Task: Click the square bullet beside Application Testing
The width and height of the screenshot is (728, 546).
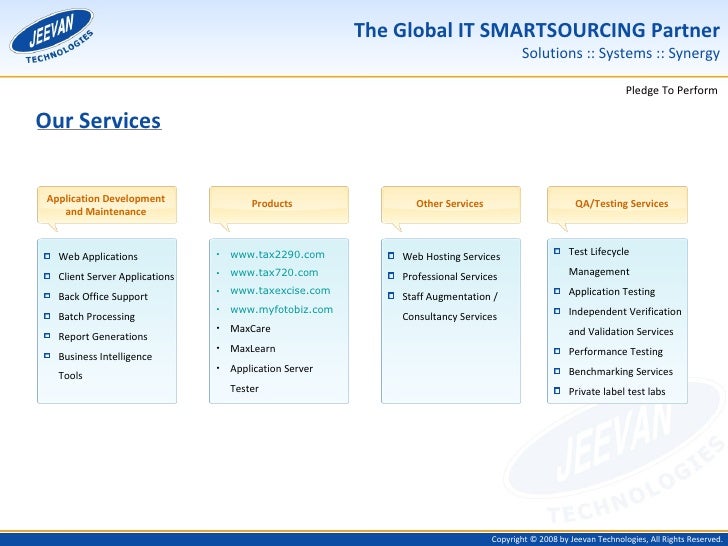Action: point(557,291)
